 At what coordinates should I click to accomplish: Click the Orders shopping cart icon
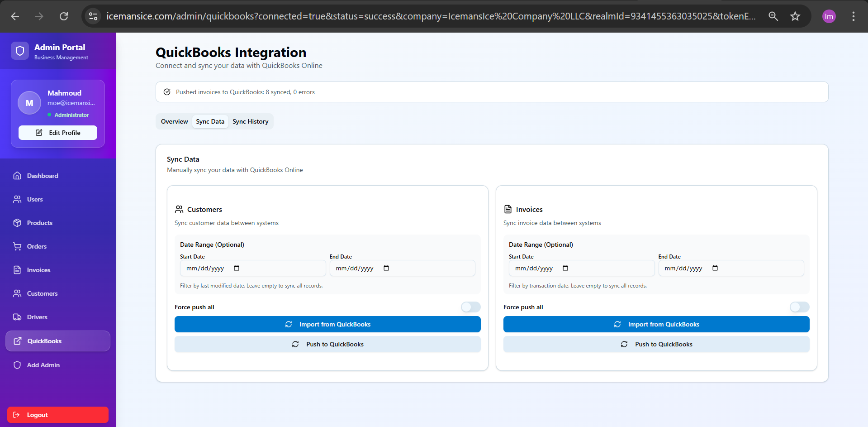click(x=17, y=246)
